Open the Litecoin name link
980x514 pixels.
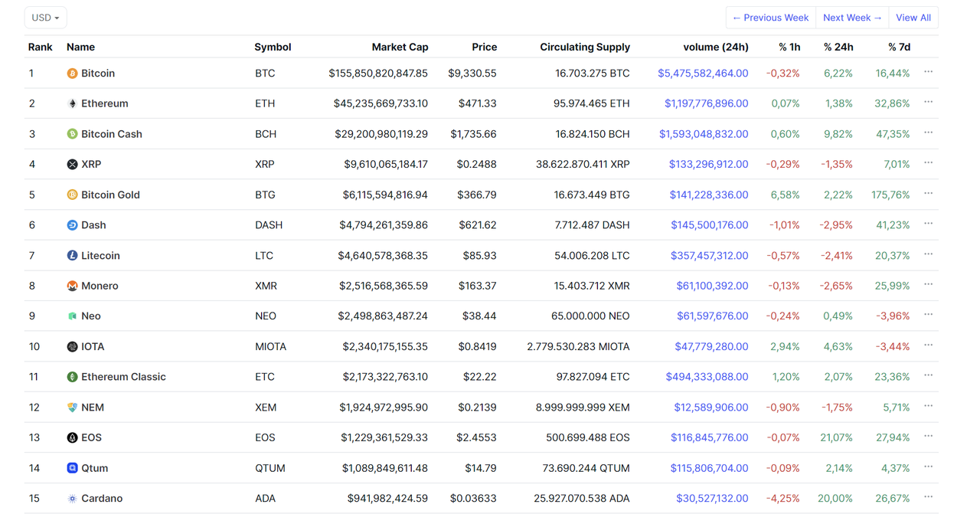tap(100, 256)
